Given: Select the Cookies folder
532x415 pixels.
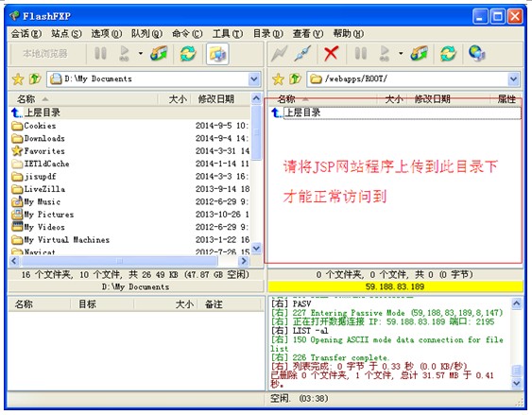Looking at the screenshot, I should coord(129,126).
